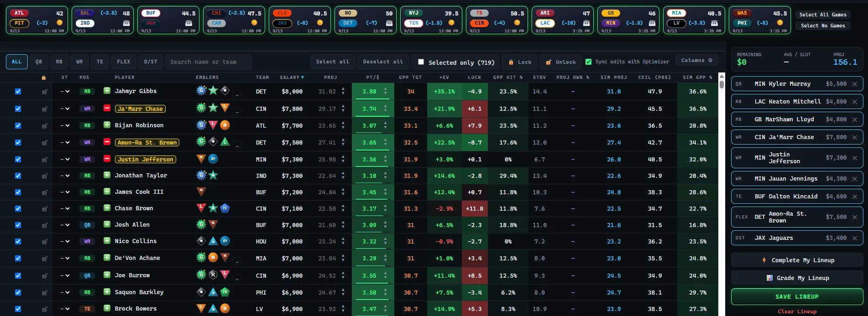
Task: Uncheck James Cook III row checkbox
Action: pyautogui.click(x=18, y=192)
